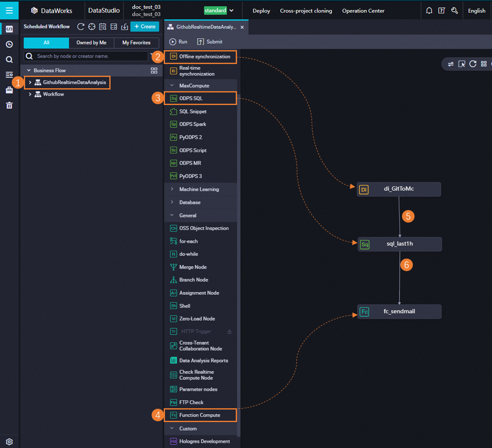
Task: Open the search sidebar icon
Action: pos(9,59)
